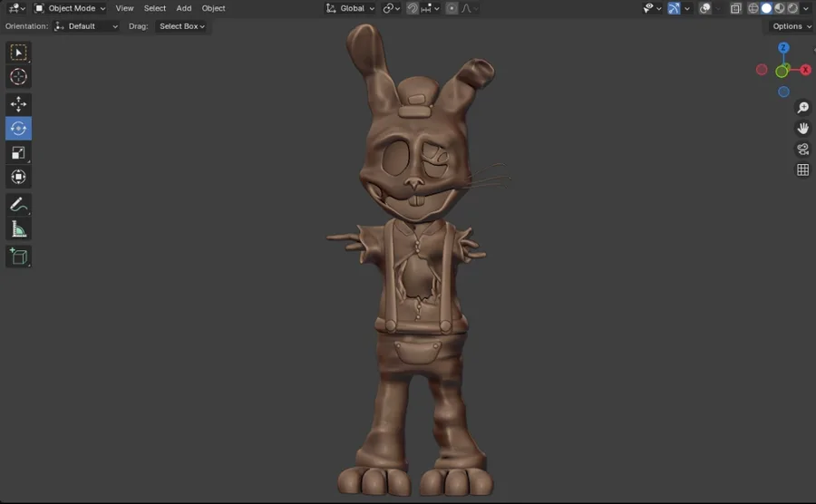Select the Select Box tool icon
Viewport: 816px width, 504px height.
18,53
